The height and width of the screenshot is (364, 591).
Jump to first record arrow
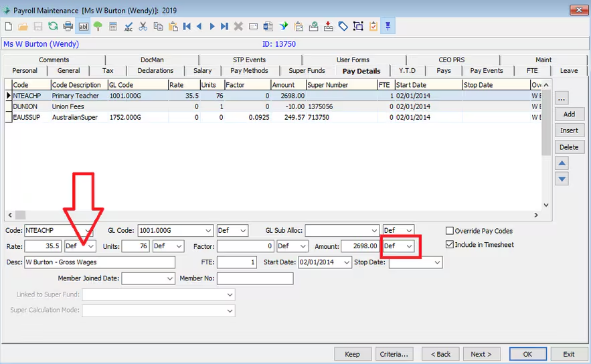point(187,26)
